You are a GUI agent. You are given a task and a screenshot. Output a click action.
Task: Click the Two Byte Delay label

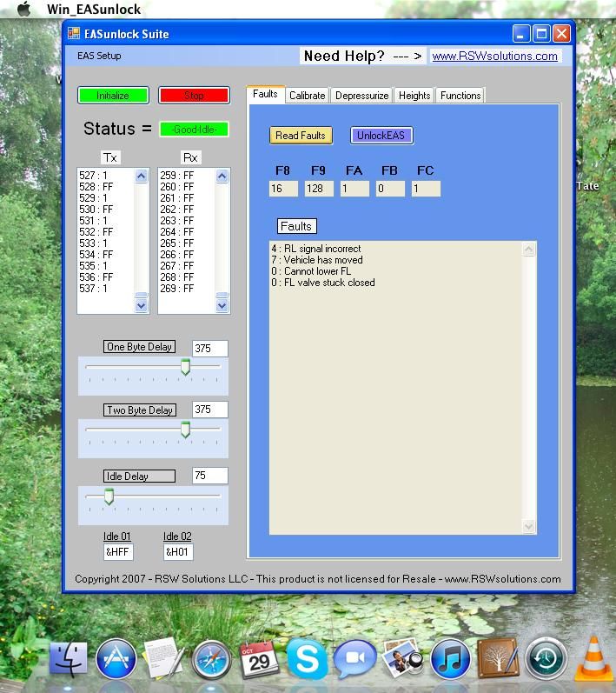[x=140, y=410]
